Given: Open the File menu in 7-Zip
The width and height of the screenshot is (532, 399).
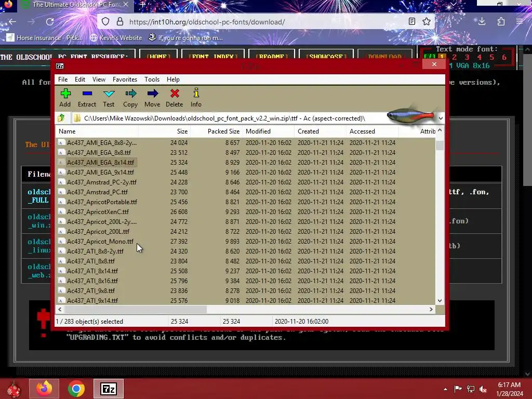Looking at the screenshot, I should [x=63, y=79].
